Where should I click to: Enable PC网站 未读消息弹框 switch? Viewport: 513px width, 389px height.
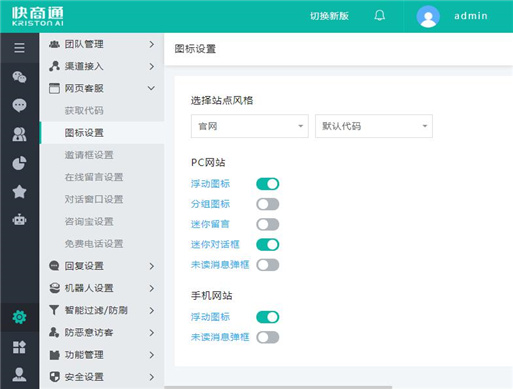tap(268, 265)
